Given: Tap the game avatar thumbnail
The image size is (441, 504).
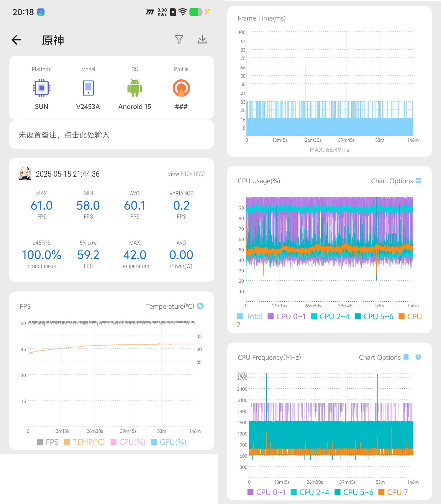Looking at the screenshot, I should [25, 174].
